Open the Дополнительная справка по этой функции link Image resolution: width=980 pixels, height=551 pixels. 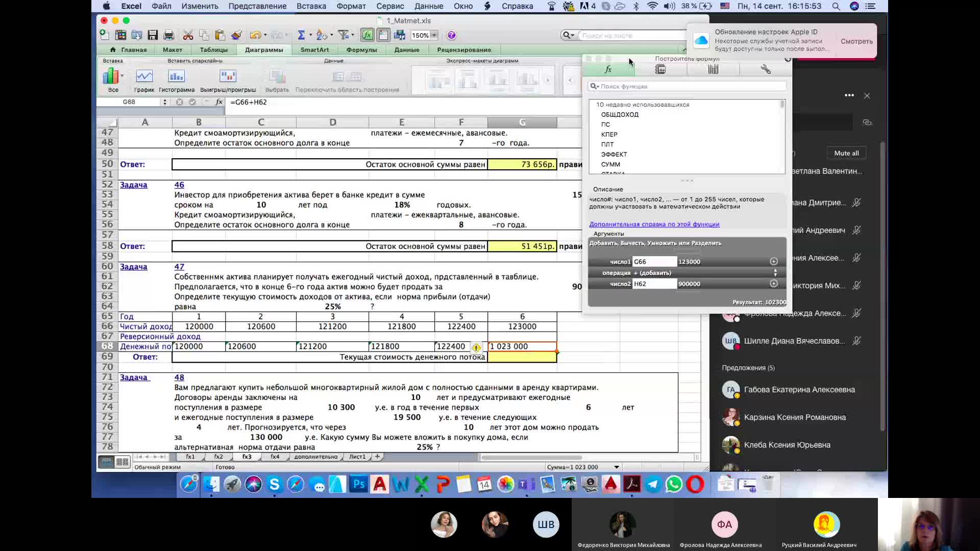pyautogui.click(x=654, y=224)
